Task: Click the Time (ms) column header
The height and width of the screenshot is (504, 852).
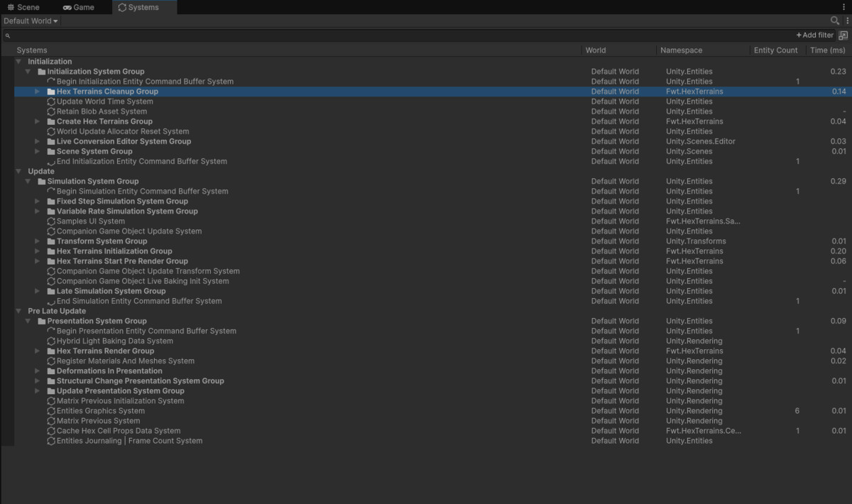Action: click(827, 50)
